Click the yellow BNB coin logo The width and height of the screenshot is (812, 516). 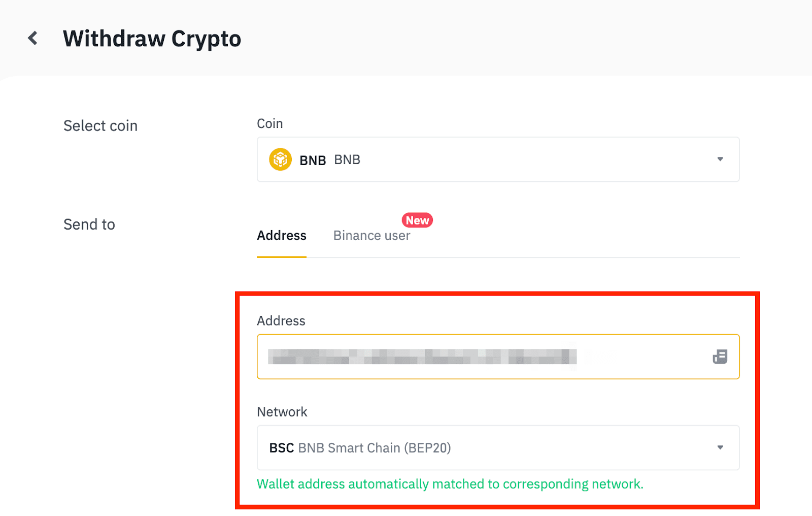(280, 159)
